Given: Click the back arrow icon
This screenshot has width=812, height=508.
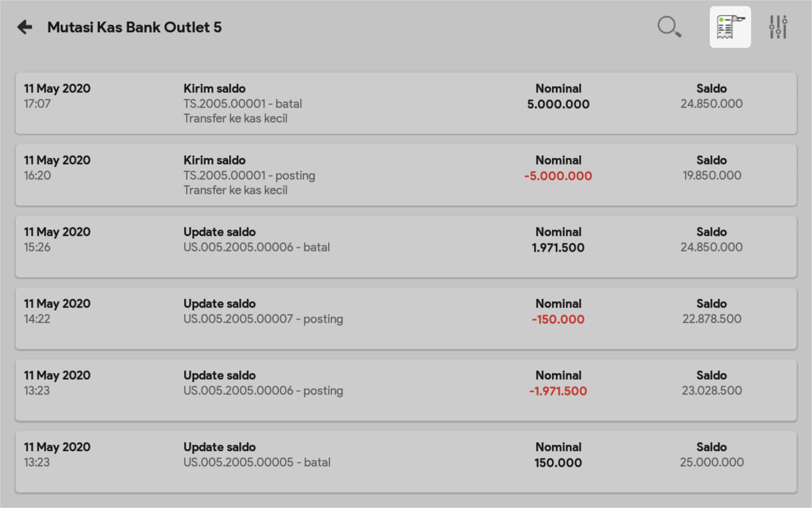Looking at the screenshot, I should click(x=25, y=27).
